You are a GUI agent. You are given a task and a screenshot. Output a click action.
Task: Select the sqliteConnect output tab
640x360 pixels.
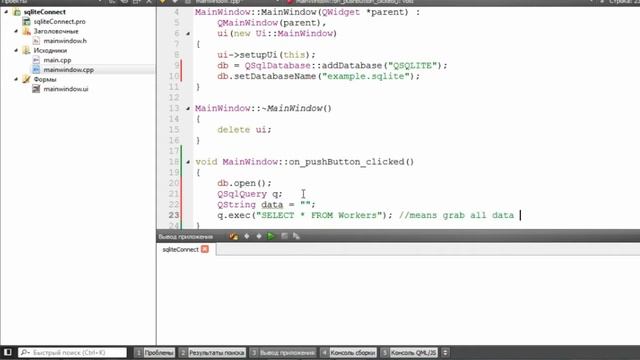click(180, 249)
